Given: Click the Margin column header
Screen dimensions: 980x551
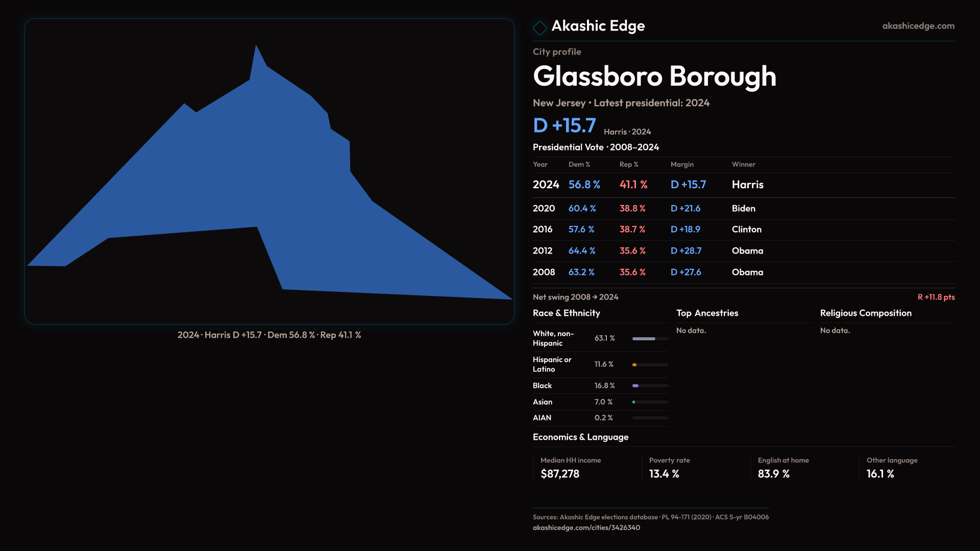Looking at the screenshot, I should click(682, 165).
